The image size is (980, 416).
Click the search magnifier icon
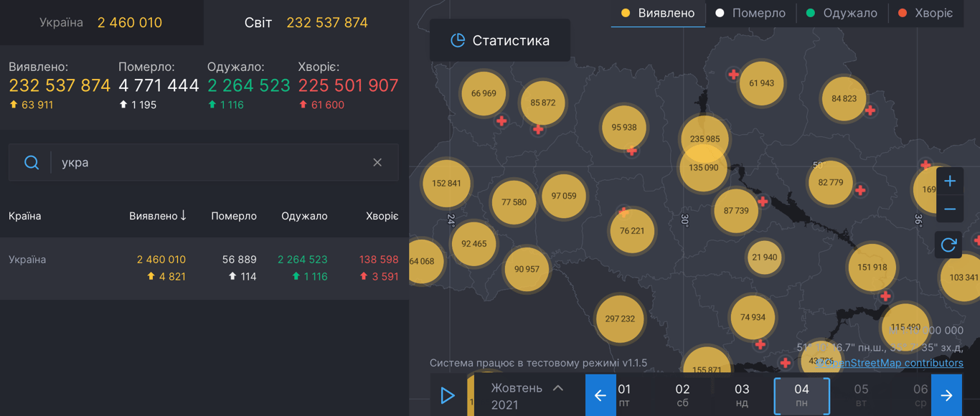(32, 163)
